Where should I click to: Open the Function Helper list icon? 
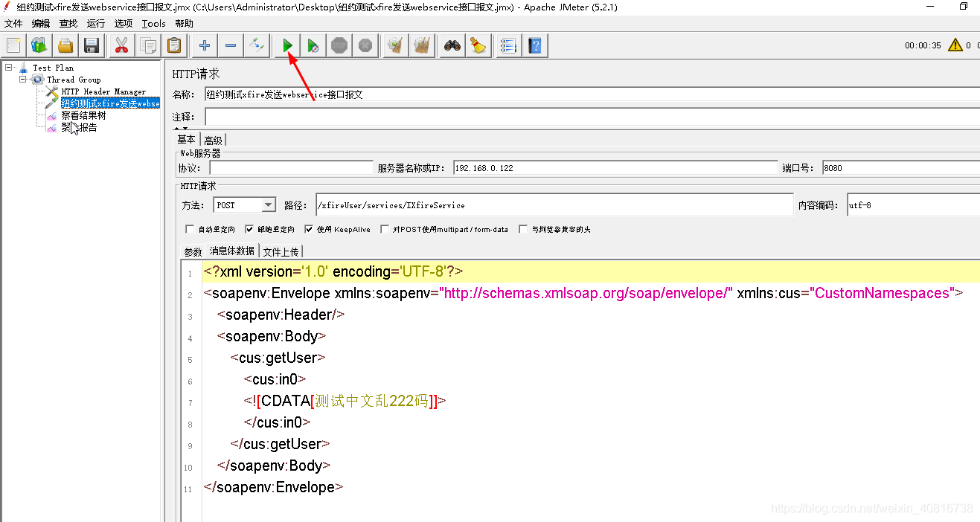click(x=508, y=45)
